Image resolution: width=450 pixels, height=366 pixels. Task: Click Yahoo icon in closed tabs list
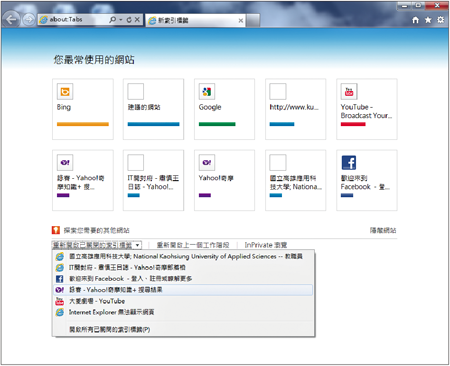(x=60, y=290)
